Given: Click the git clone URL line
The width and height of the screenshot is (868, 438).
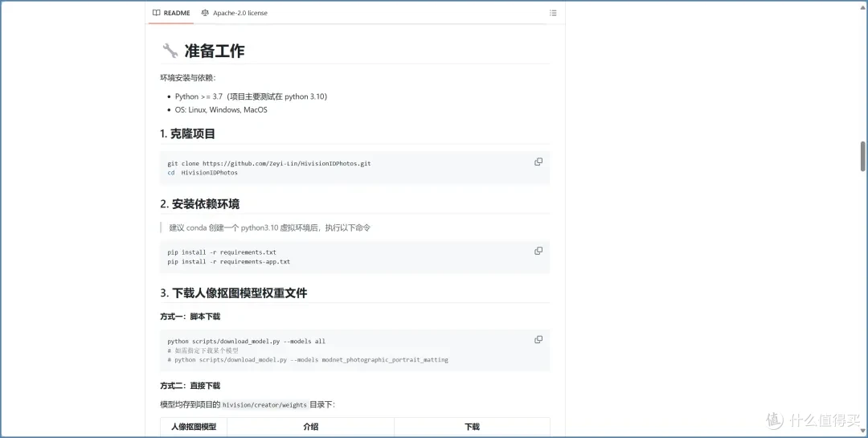Looking at the screenshot, I should click(x=269, y=164).
